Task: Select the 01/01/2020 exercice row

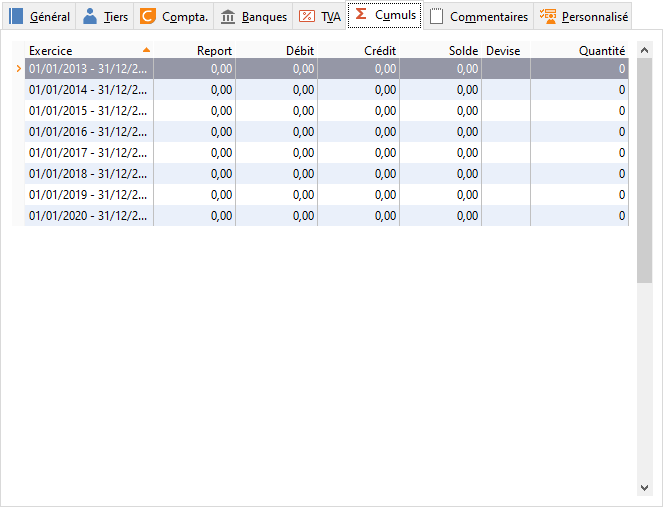Action: pyautogui.click(x=326, y=216)
